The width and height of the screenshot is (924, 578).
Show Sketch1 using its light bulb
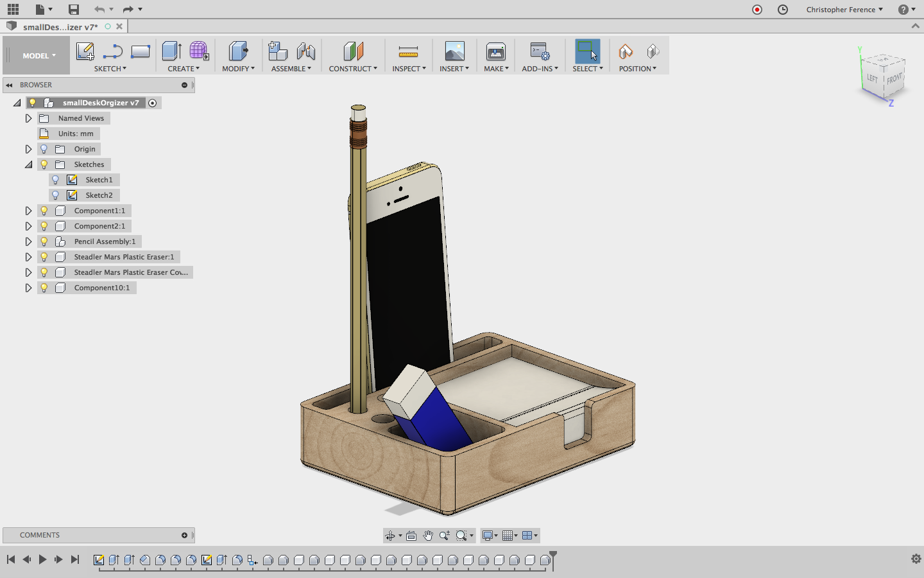tap(56, 180)
